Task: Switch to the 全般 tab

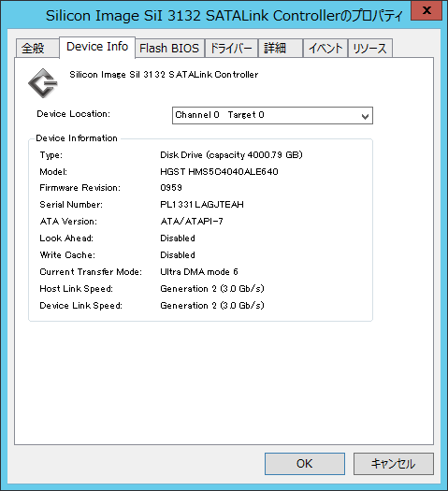Action: pyautogui.click(x=36, y=49)
